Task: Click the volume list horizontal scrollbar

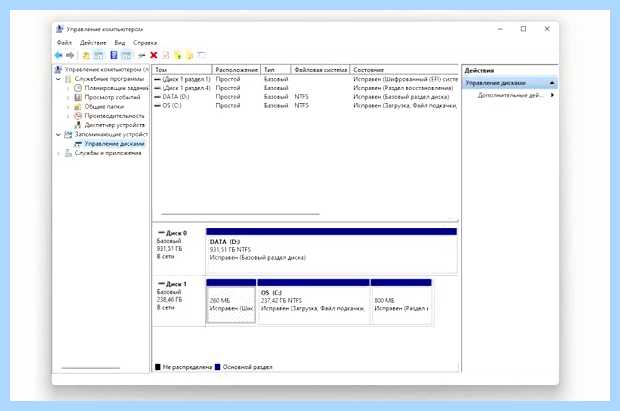Action: (240, 214)
